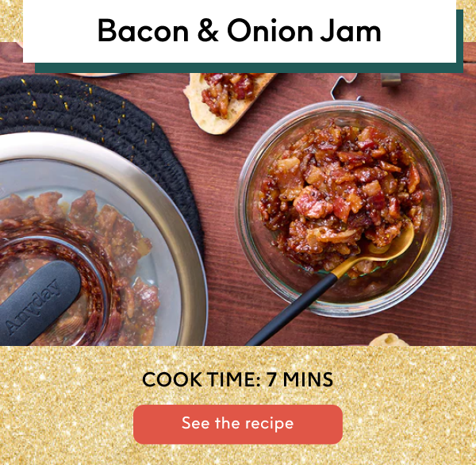Viewport: 476px width, 465px height.
Task: Click the ampersand in the heading
Action: tap(208, 30)
